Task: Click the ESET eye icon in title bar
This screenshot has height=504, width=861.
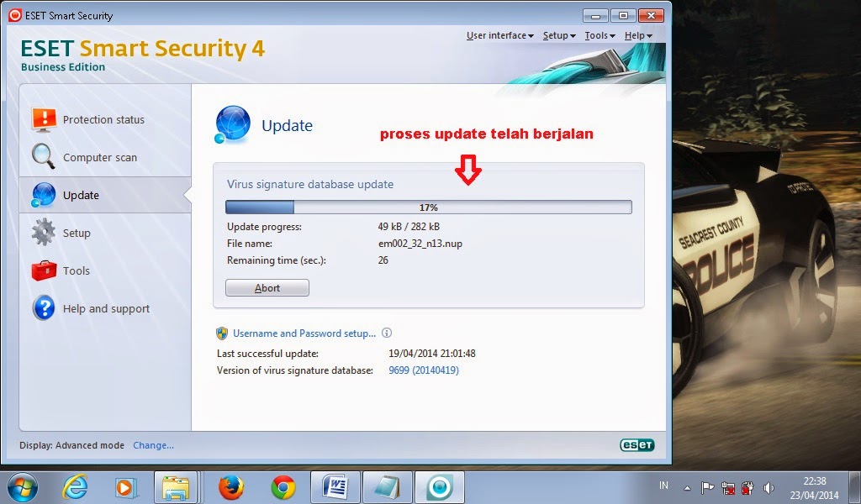Action: (x=15, y=15)
